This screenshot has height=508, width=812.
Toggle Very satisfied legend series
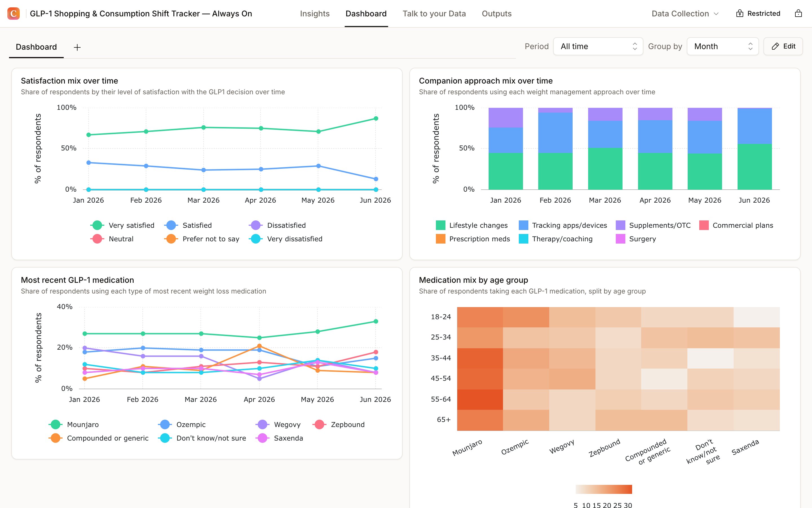tap(122, 225)
